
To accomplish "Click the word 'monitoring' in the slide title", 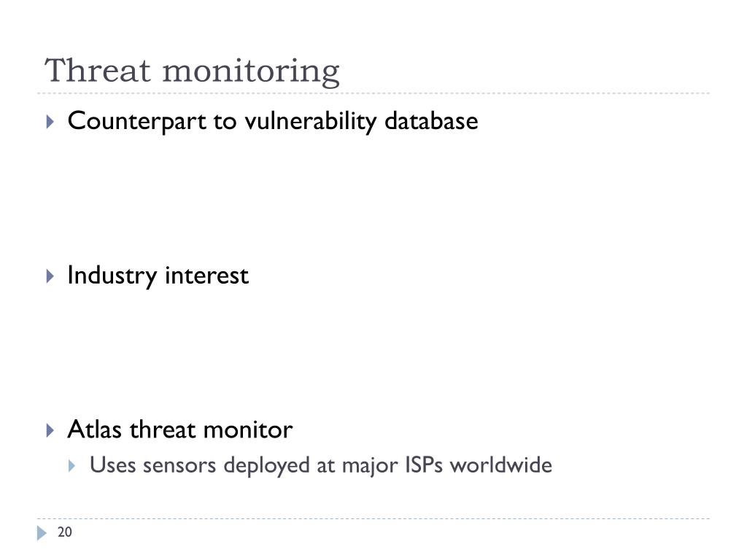I will pyautogui.click(x=251, y=72).
